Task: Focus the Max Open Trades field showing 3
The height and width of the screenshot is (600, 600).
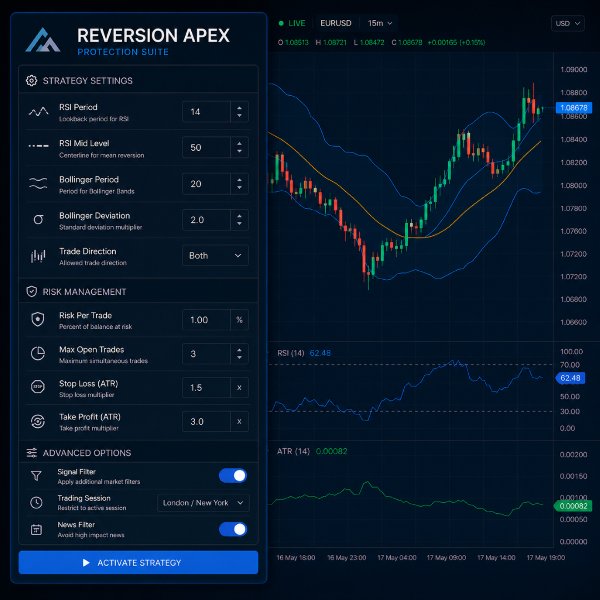Action: tap(207, 354)
